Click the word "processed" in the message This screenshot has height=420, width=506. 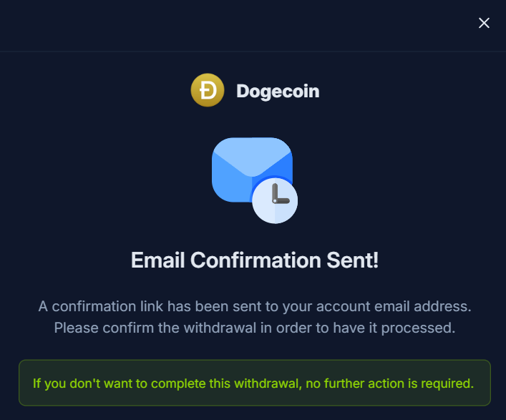coord(418,328)
